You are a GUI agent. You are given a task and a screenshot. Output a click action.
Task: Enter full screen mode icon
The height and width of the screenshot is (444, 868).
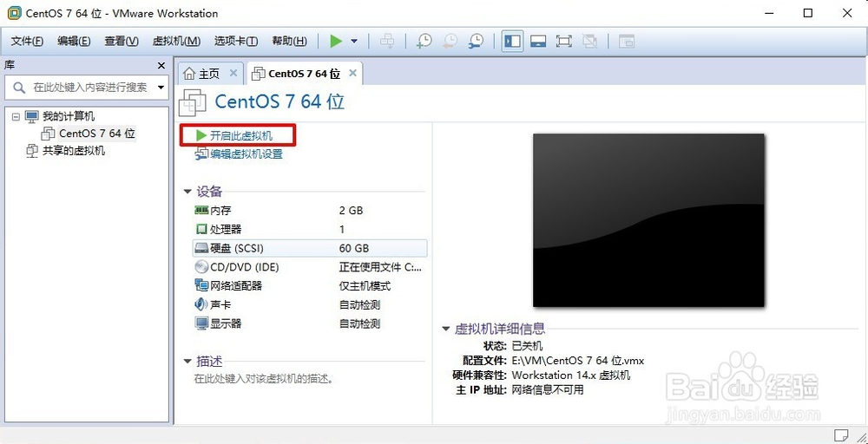[x=563, y=41]
